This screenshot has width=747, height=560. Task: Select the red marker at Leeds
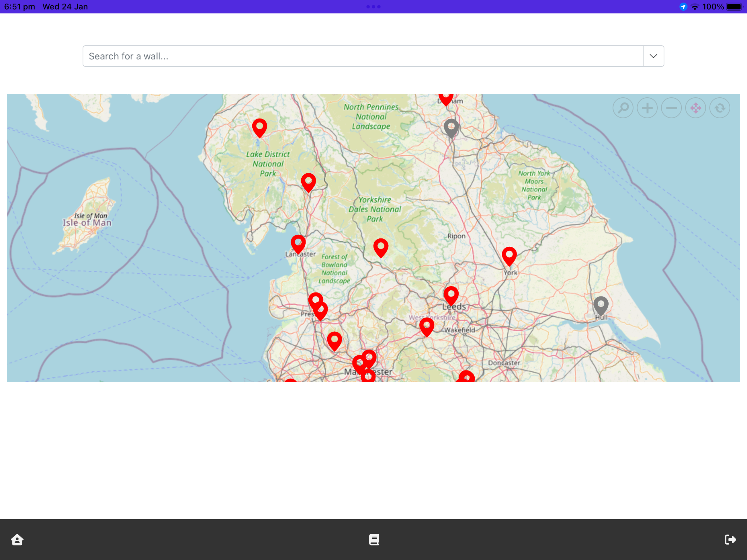[x=451, y=295]
